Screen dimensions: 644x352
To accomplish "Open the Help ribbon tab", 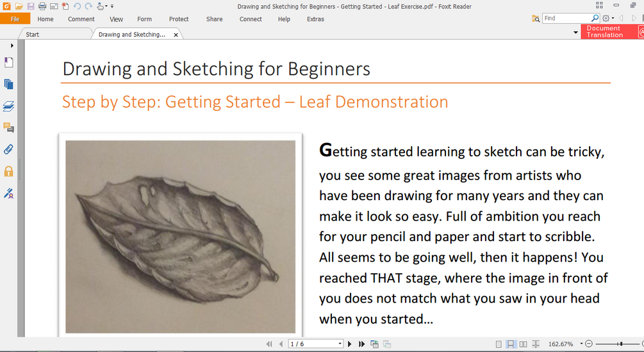I will click(x=284, y=19).
